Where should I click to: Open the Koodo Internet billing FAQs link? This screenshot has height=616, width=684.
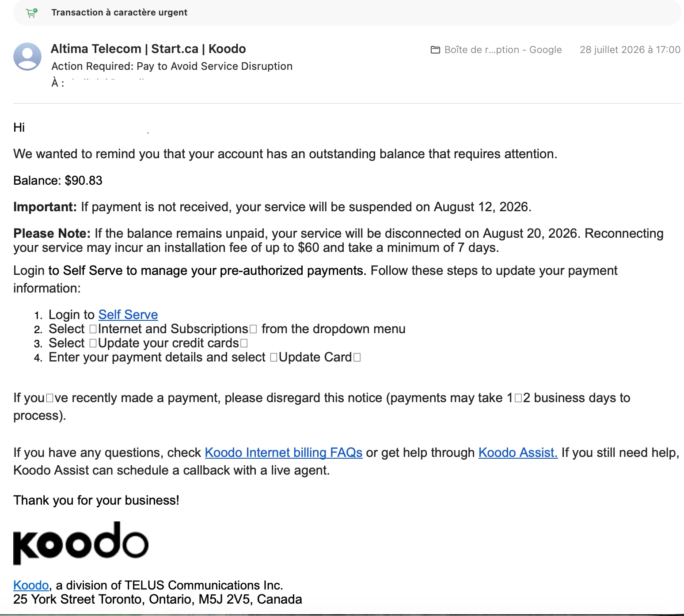click(284, 452)
